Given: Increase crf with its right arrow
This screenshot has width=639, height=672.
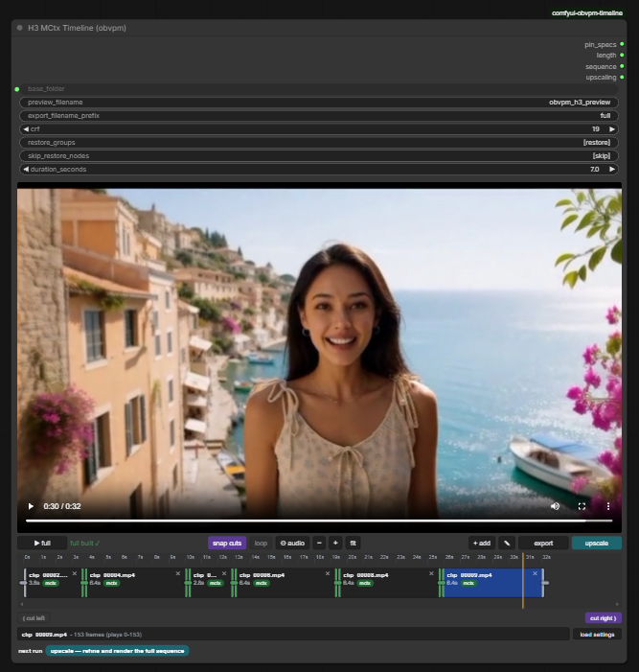Looking at the screenshot, I should 612,129.
